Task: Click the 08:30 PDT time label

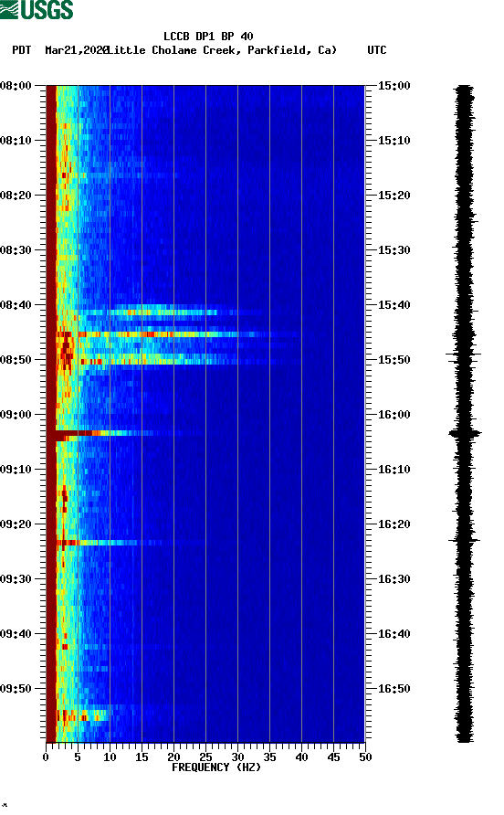Action: 16,250
